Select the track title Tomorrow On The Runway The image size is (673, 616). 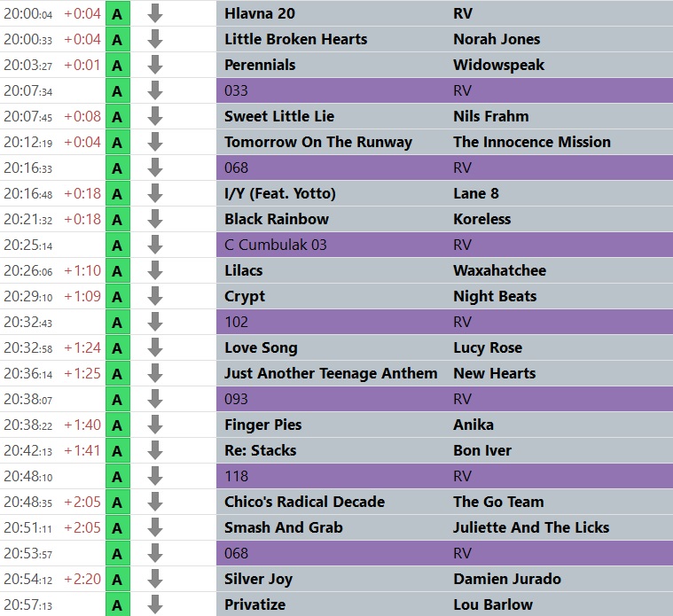click(x=318, y=142)
